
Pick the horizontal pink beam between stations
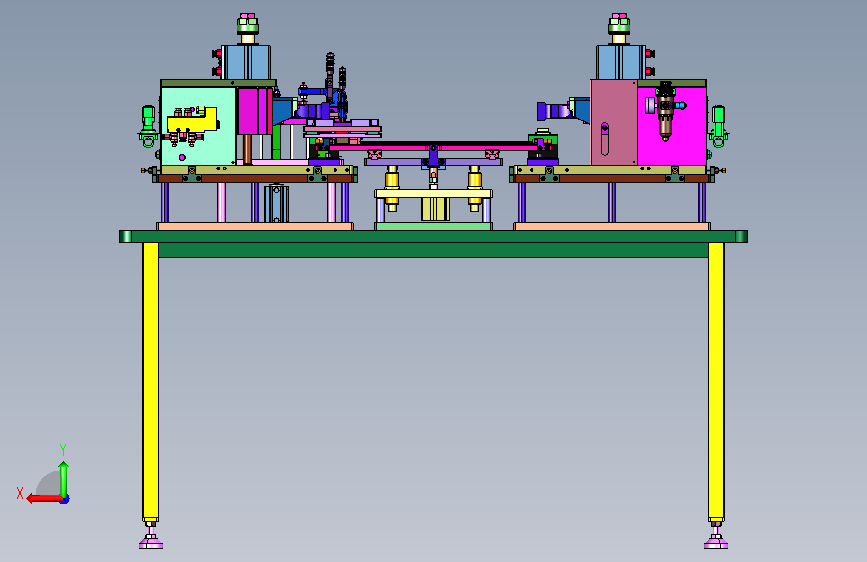(x=434, y=148)
